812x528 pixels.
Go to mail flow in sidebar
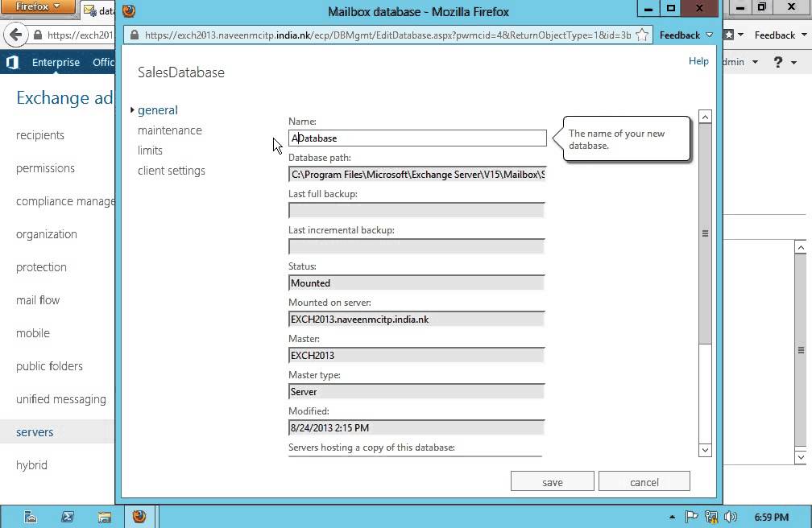click(38, 300)
